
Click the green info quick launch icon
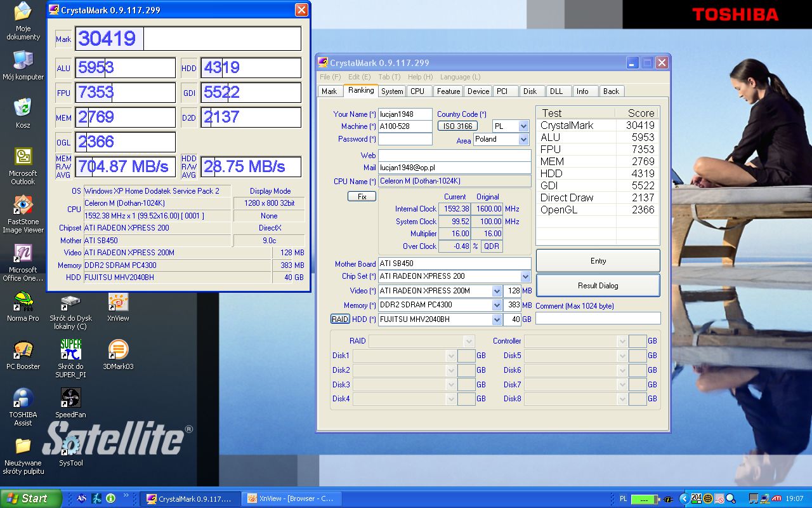coord(110,498)
